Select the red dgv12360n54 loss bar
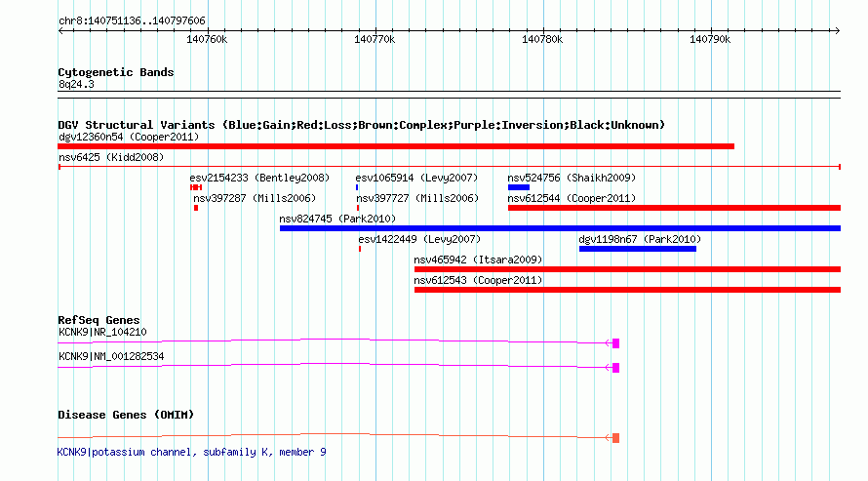Viewport: 868px width, 481px height. (x=396, y=146)
